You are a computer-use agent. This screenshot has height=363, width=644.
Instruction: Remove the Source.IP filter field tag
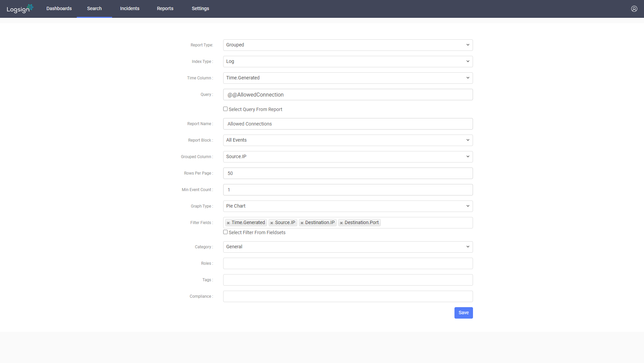coord(272,223)
